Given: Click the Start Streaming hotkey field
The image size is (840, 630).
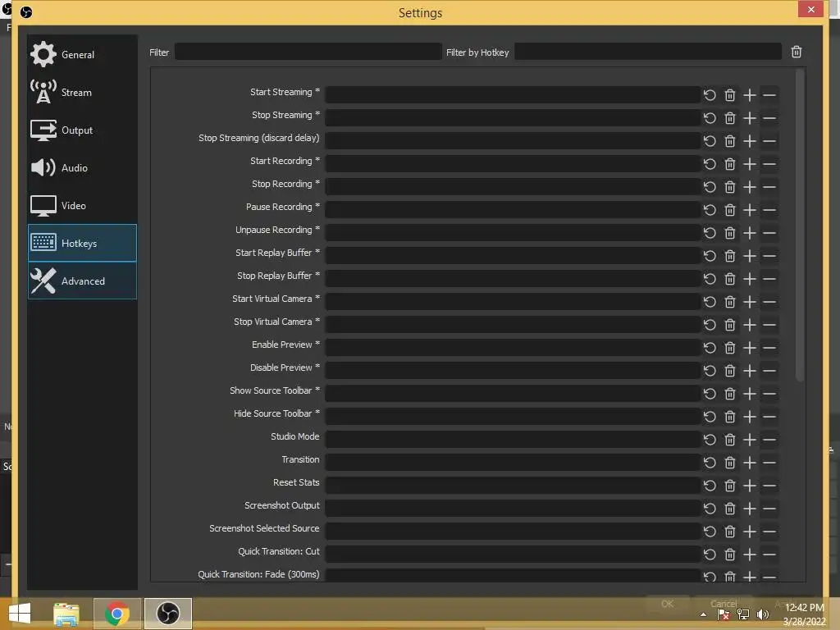Looking at the screenshot, I should [513, 95].
